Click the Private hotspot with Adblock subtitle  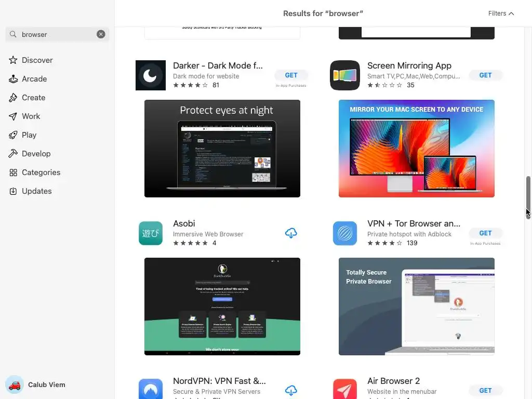tap(409, 234)
